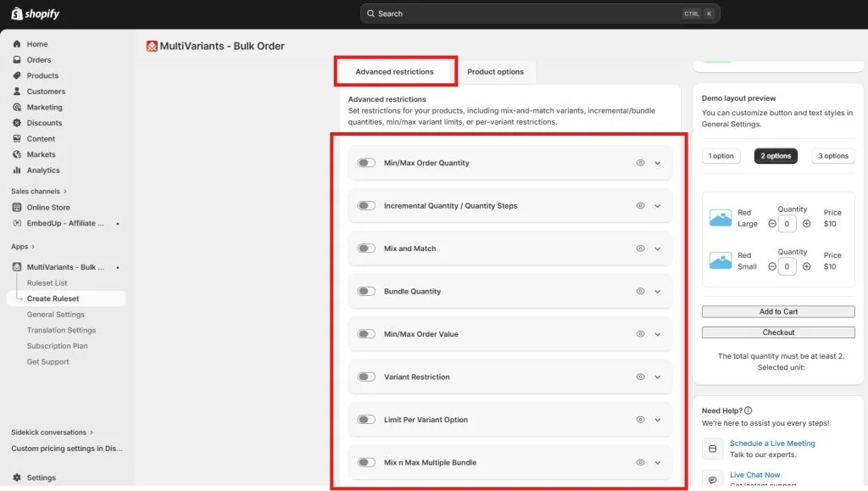Decrease quantity for Red Small
Screen dimensions: 868x491
tap(771, 266)
